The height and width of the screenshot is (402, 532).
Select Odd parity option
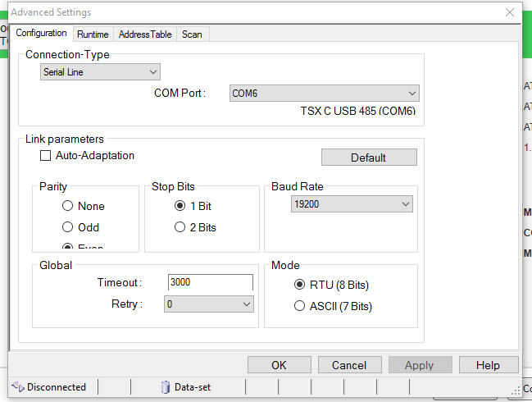[67, 226]
